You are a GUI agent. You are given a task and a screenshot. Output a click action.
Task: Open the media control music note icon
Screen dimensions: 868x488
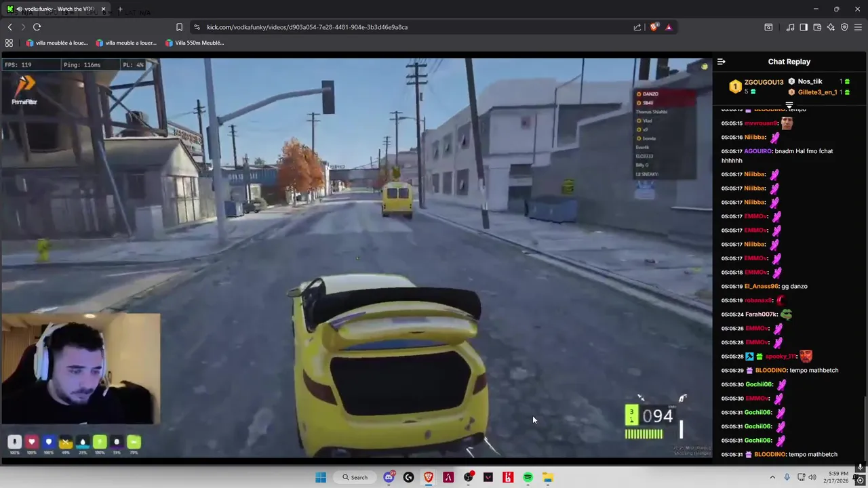tap(790, 27)
